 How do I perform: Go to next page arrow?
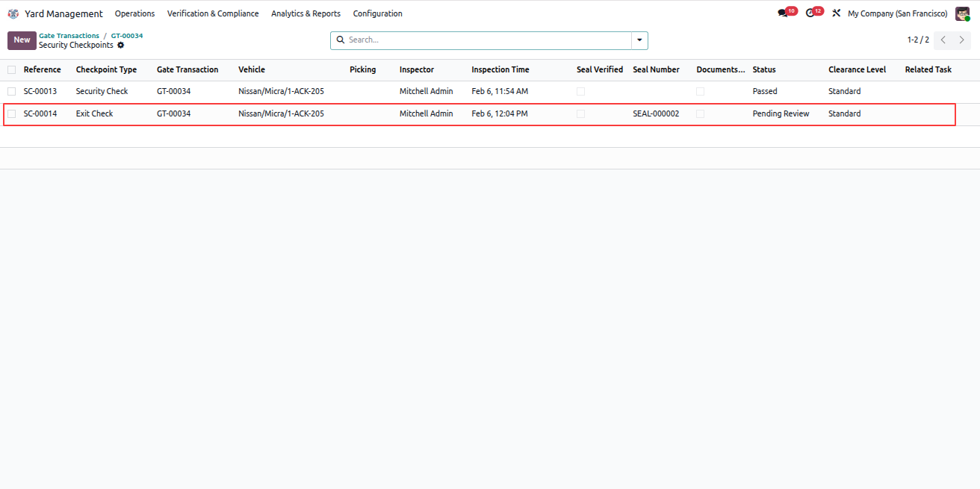962,40
